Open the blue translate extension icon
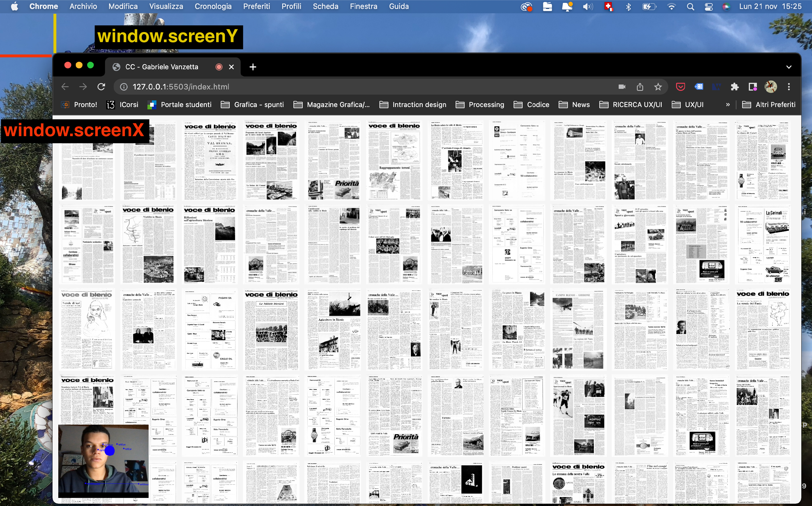The height and width of the screenshot is (506, 812). (x=699, y=87)
